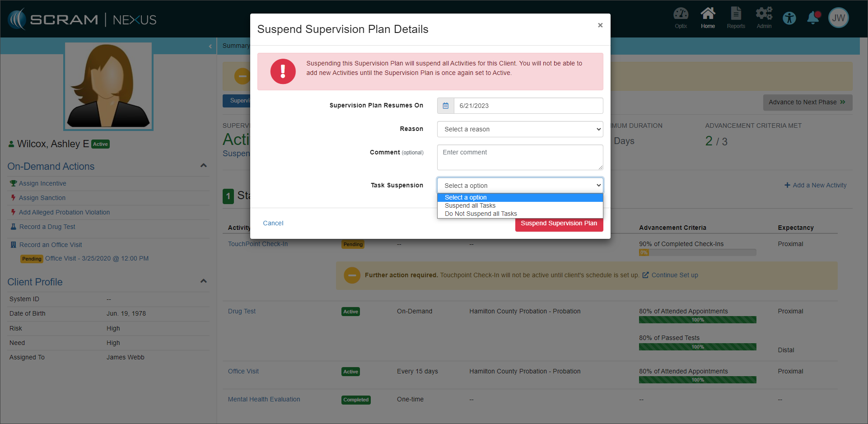Open the Select a reason dropdown

click(x=520, y=129)
